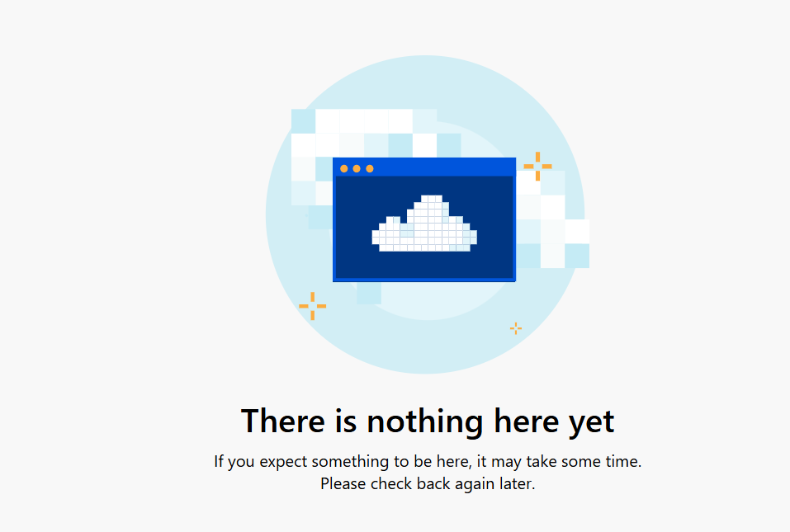Click the top-left light-blue pixel square of illustration
This screenshot has width=790, height=532.
pos(303,121)
